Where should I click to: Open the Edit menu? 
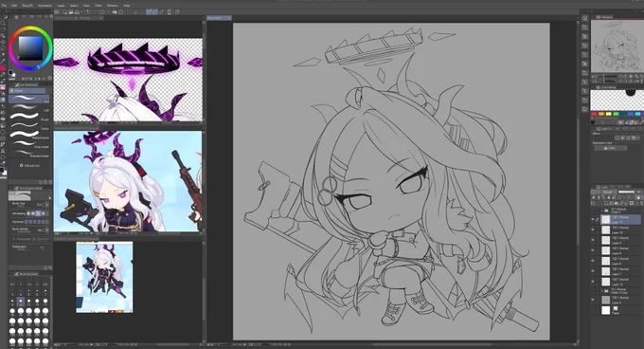pos(14,6)
